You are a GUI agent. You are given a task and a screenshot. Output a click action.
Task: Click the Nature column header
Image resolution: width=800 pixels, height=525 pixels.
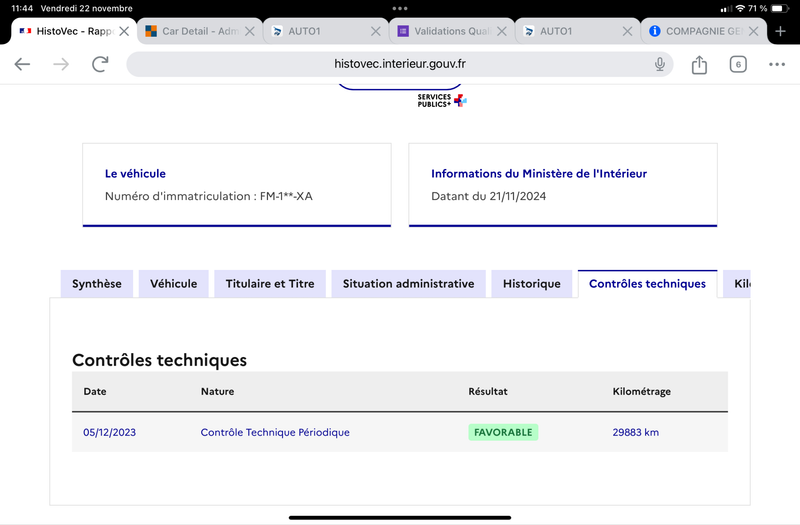click(217, 391)
